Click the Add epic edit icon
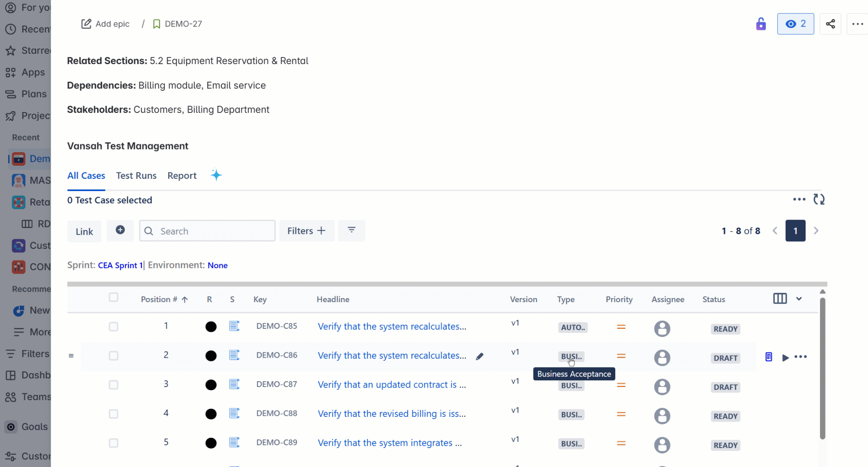This screenshot has height=467, width=868. 86,24
